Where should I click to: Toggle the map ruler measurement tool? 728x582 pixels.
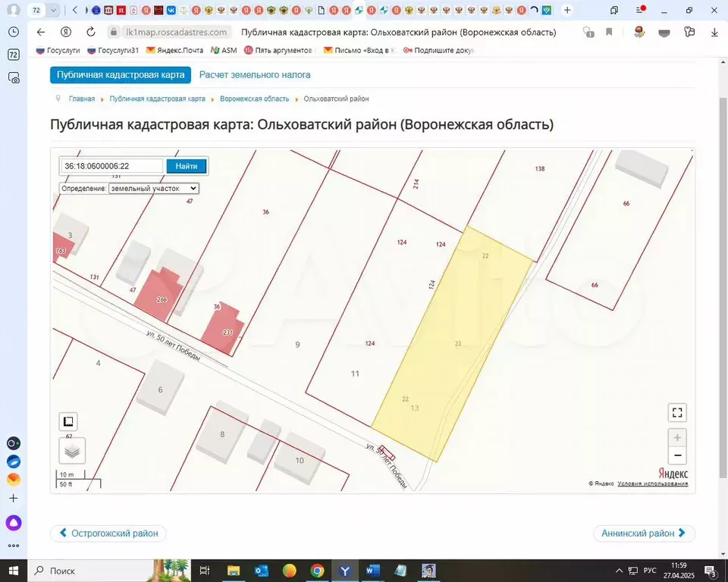tap(68, 421)
